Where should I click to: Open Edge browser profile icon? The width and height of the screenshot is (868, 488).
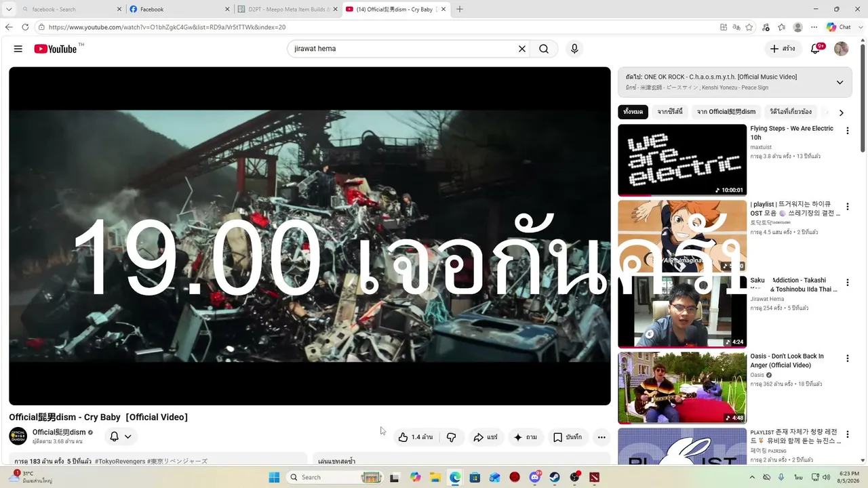pos(798,27)
